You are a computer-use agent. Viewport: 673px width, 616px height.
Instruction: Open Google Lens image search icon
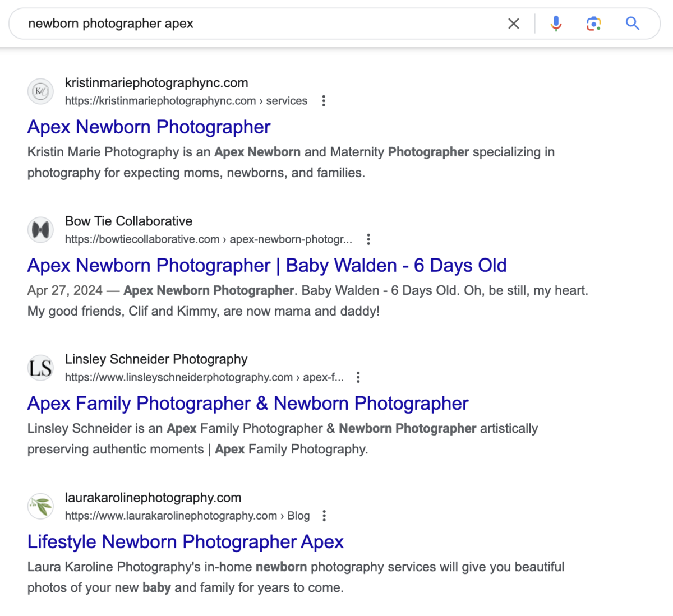[593, 24]
